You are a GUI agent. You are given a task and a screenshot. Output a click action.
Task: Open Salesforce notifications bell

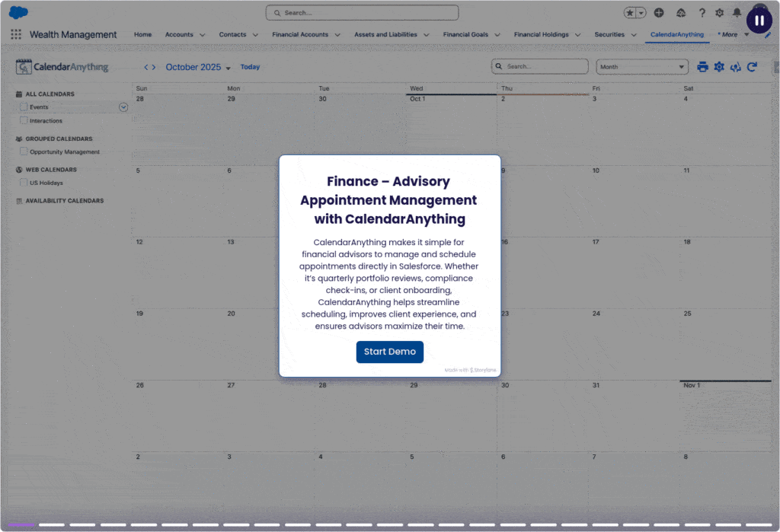tap(737, 13)
